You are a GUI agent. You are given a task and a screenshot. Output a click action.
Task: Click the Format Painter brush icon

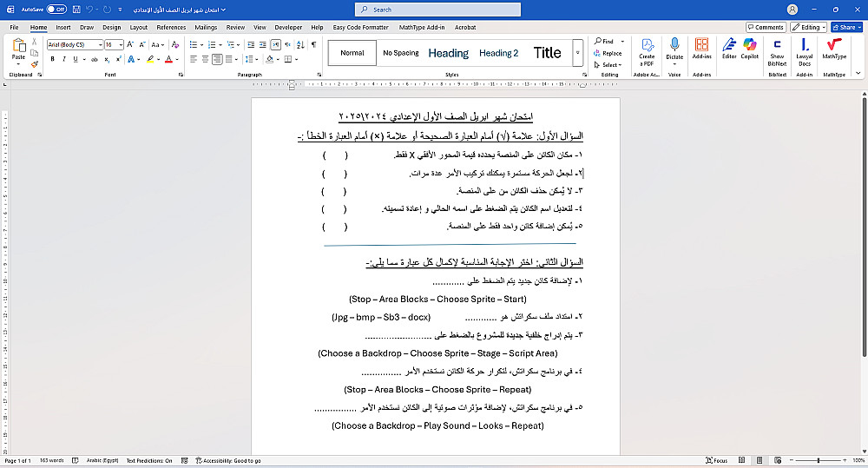[35, 65]
